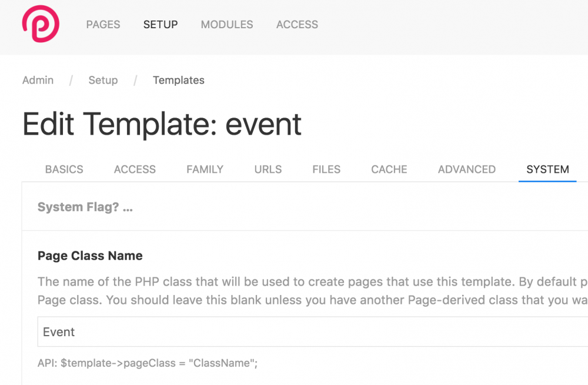
Task: Switch to the Basics tab
Action: click(64, 169)
